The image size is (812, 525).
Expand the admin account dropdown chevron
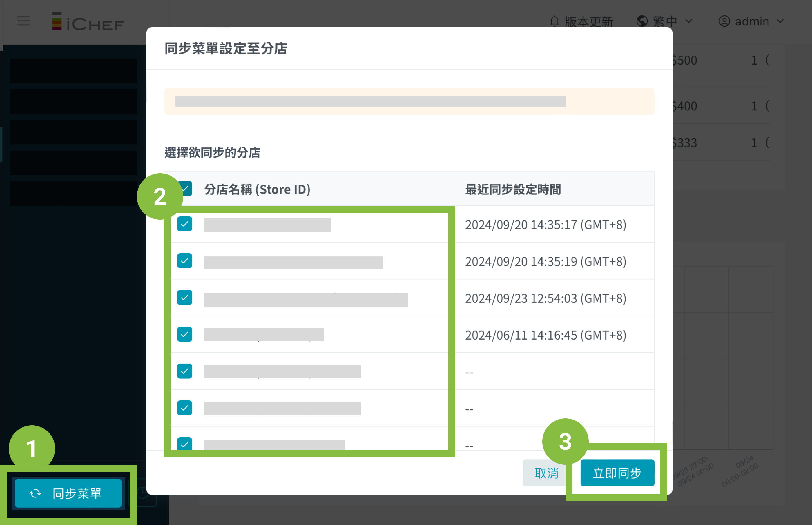780,21
